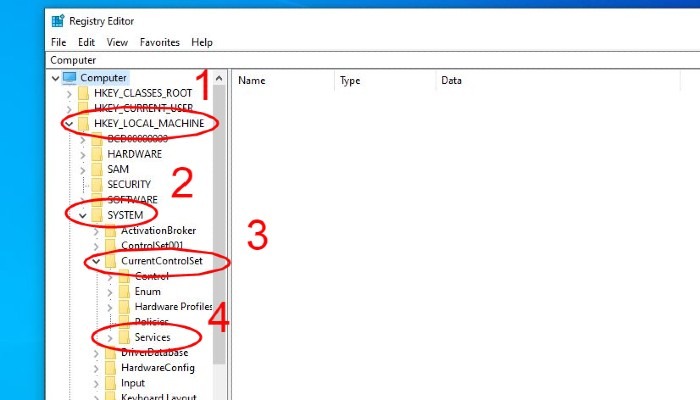Screen dimensions: 700x400
Task: Open the Favorites menu
Action: coord(159,42)
